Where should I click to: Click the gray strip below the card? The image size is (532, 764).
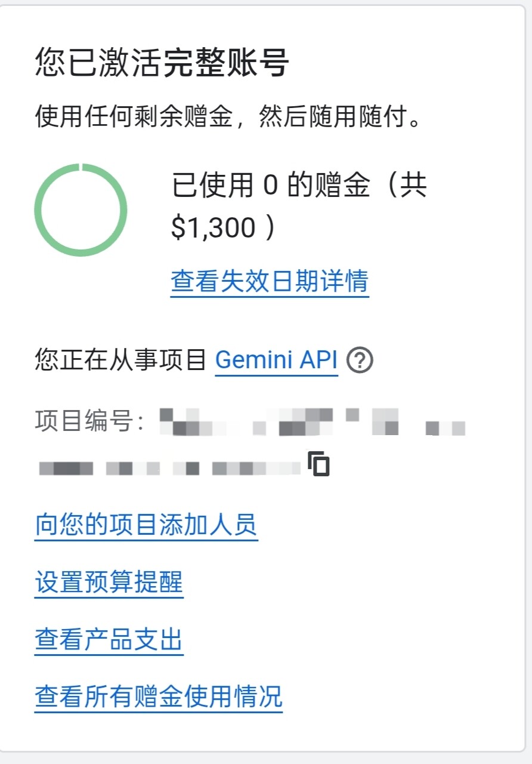266,758
